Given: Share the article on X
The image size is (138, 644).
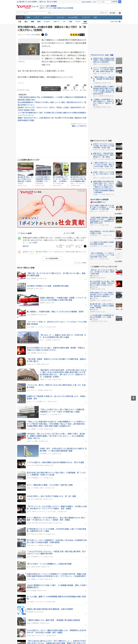Looking at the screenshot, I should tap(43, 35).
